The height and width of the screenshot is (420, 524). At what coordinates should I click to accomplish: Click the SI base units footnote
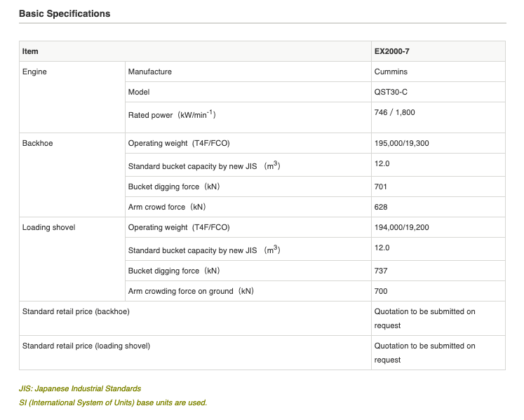113,402
